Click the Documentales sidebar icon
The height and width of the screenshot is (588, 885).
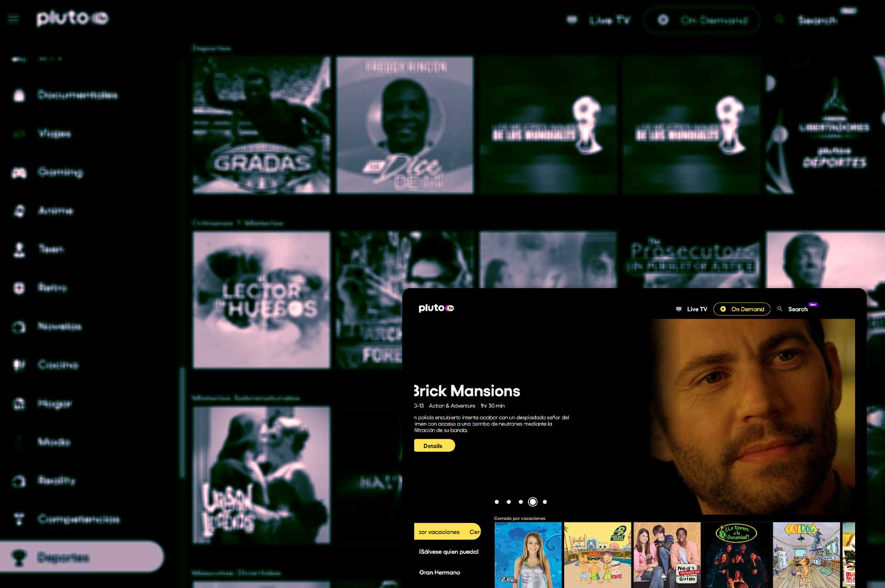click(x=19, y=96)
